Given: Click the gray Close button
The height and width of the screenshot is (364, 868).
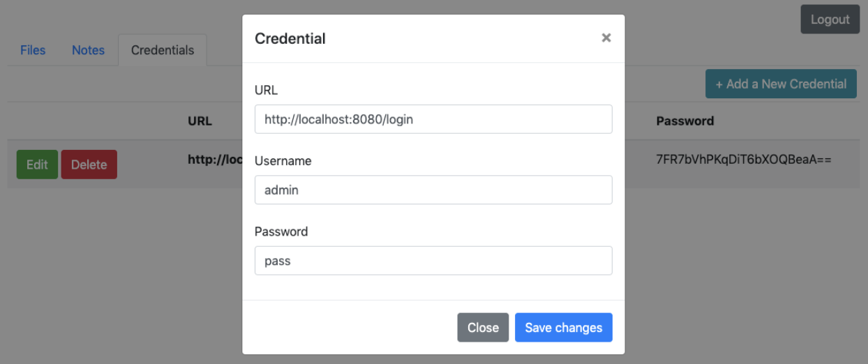Looking at the screenshot, I should (x=483, y=328).
